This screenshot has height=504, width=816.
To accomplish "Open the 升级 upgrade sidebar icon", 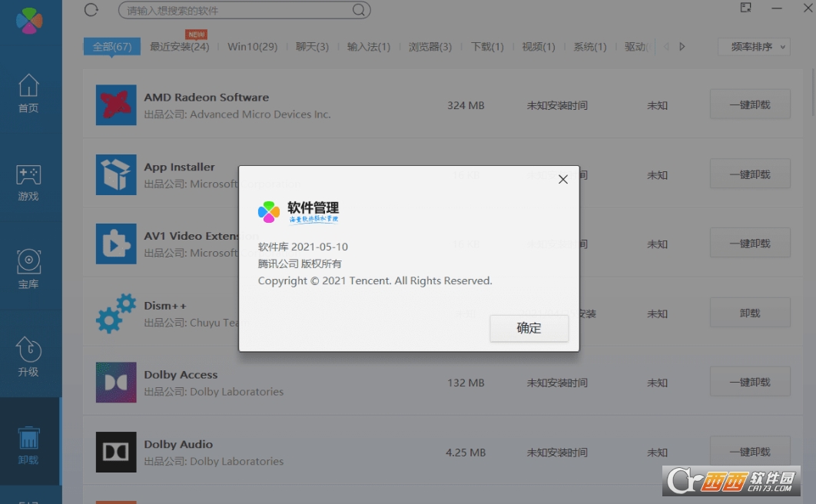I will (28, 356).
